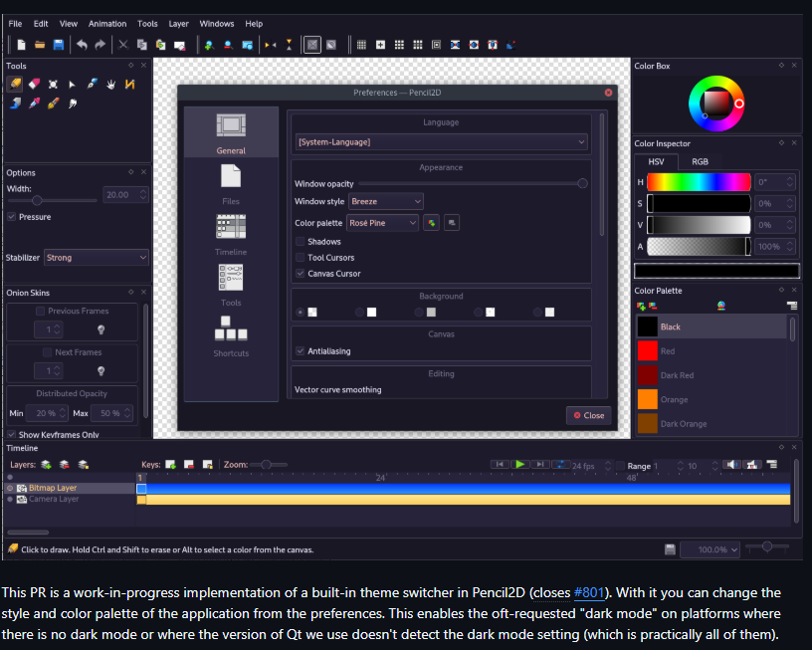
Task: Open the Layer menu
Action: 178,24
